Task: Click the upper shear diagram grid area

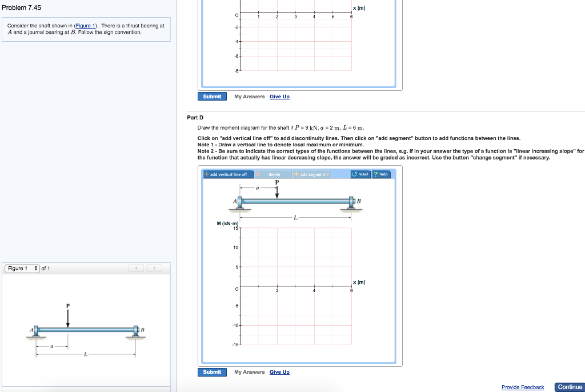Action: [x=295, y=35]
